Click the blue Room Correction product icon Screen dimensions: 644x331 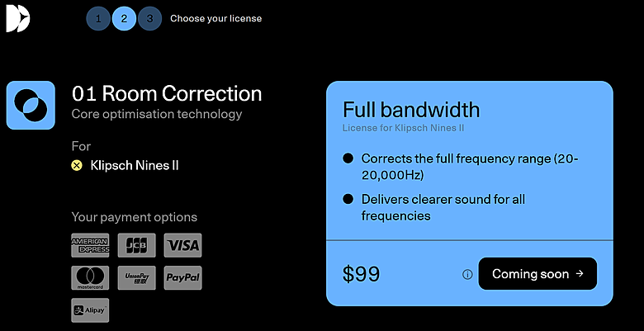coord(31,105)
